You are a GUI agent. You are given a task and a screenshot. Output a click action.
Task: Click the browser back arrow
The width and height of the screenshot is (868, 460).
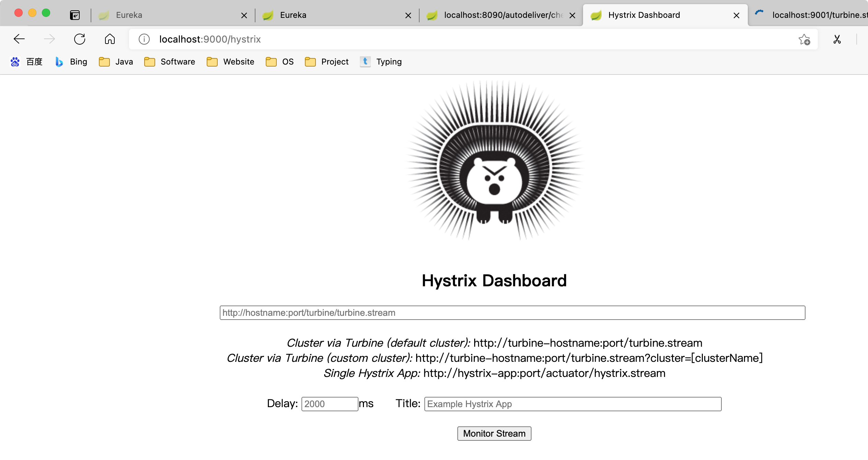(x=19, y=39)
